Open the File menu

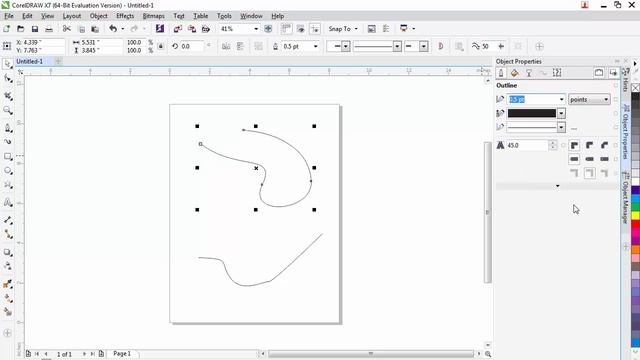[x=9, y=16]
